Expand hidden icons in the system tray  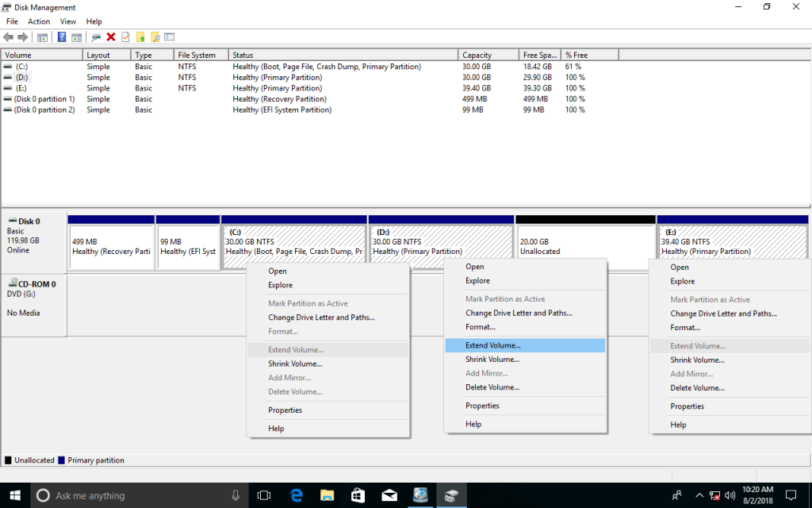699,495
